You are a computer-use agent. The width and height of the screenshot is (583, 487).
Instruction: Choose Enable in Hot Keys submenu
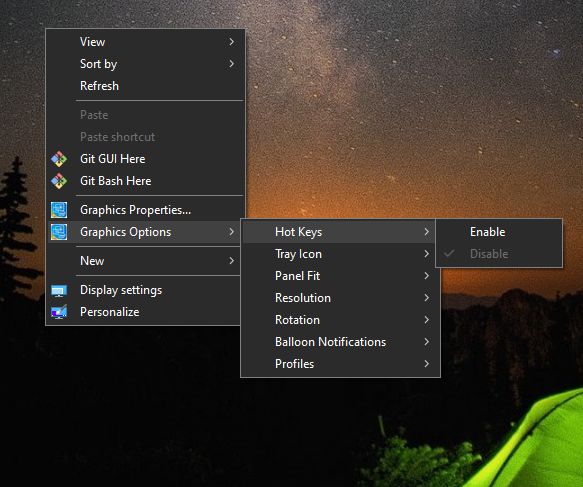499,232
